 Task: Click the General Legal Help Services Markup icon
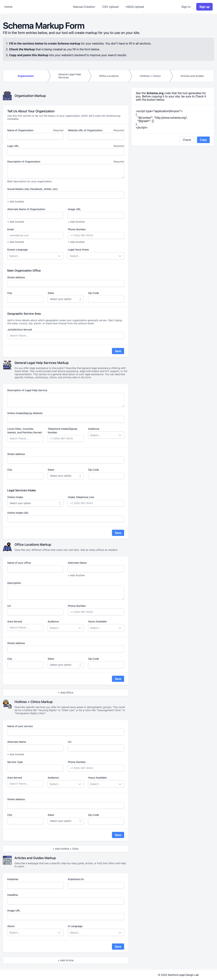[x=7, y=365]
